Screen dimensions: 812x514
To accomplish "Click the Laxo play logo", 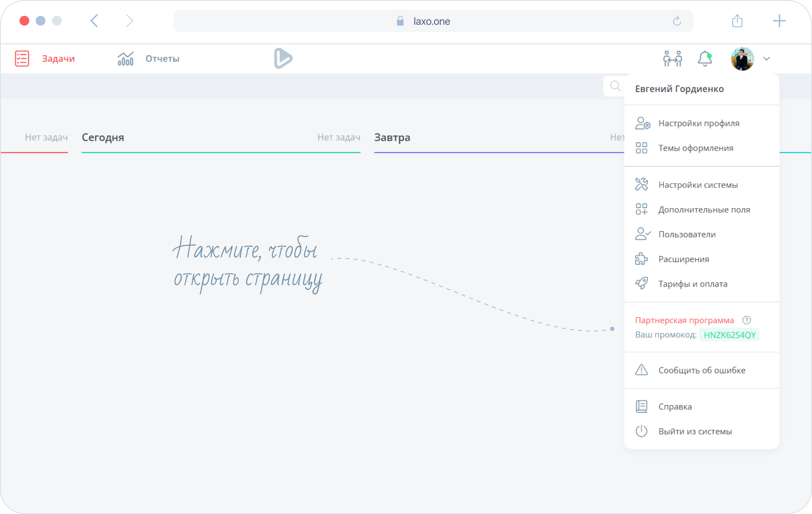I will point(283,58).
